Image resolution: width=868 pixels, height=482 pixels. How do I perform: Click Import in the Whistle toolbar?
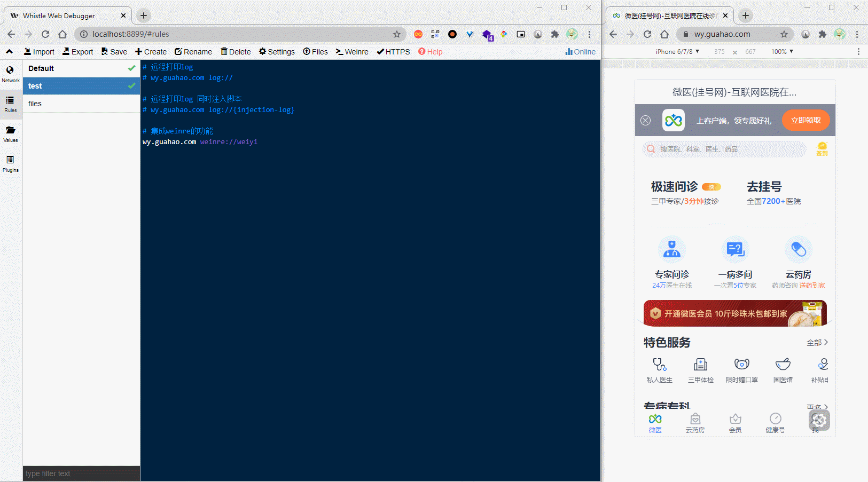pyautogui.click(x=39, y=52)
